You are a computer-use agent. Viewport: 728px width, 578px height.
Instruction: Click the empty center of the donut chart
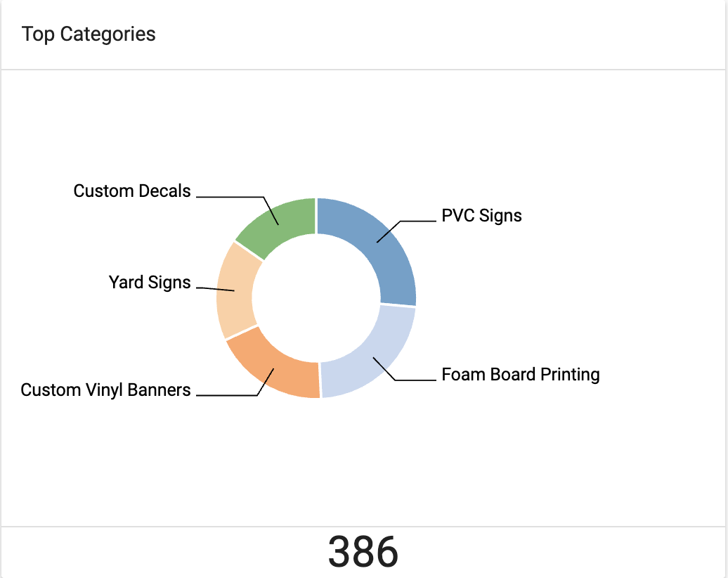(x=316, y=298)
